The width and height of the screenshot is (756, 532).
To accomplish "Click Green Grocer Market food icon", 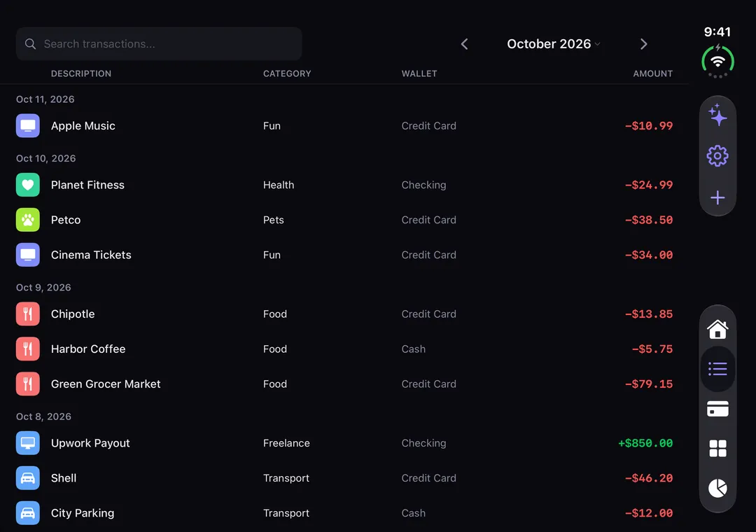I will (28, 384).
